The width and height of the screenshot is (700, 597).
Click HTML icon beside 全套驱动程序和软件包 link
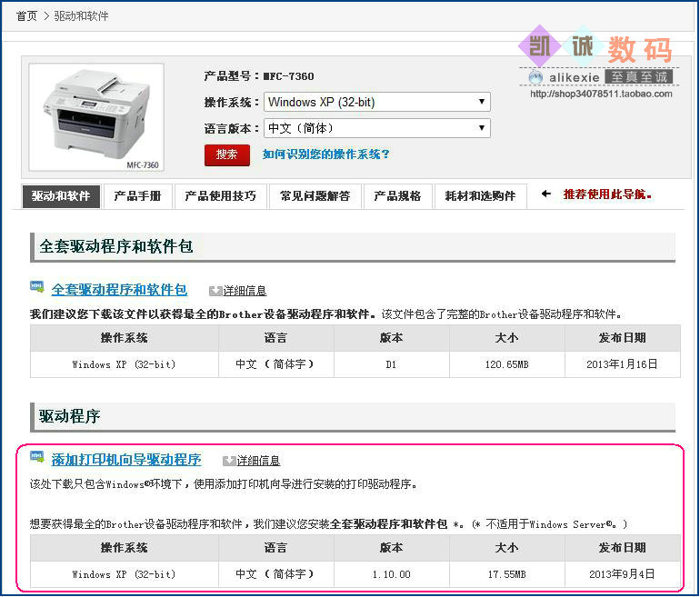[x=37, y=287]
